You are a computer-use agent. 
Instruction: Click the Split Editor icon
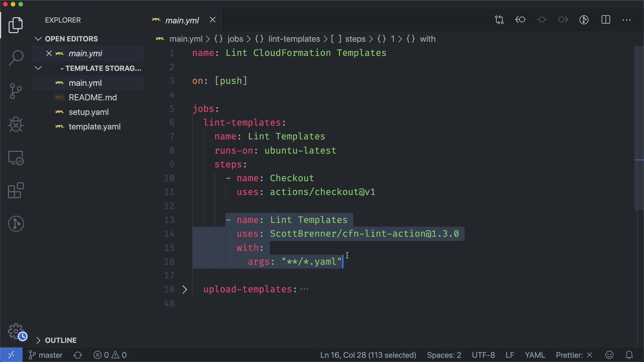(605, 20)
